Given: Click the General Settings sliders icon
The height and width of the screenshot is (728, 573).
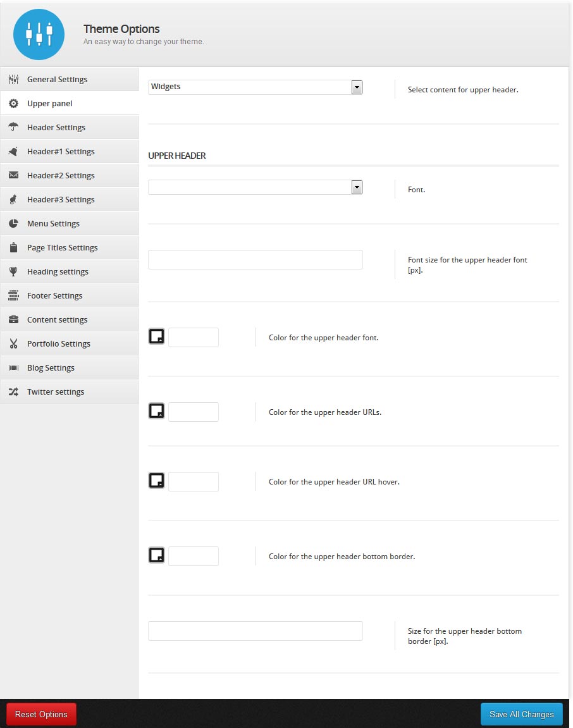Looking at the screenshot, I should (13, 80).
